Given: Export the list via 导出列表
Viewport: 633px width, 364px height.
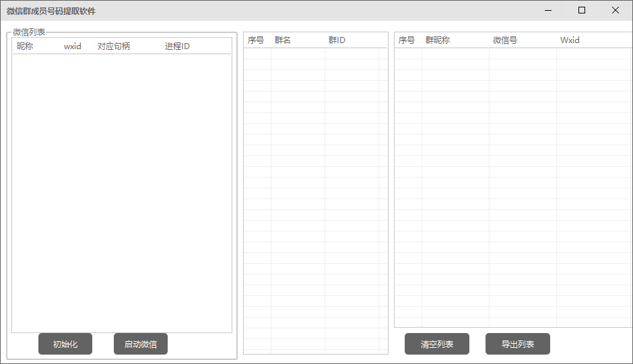Looking at the screenshot, I should [518, 344].
